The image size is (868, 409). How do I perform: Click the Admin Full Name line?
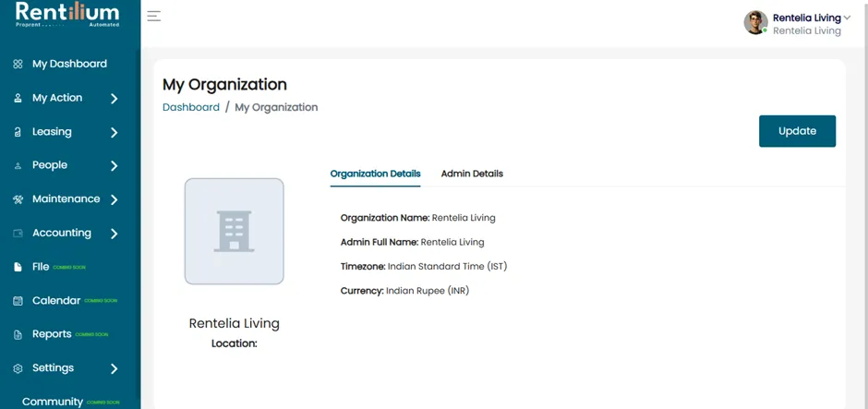413,242
